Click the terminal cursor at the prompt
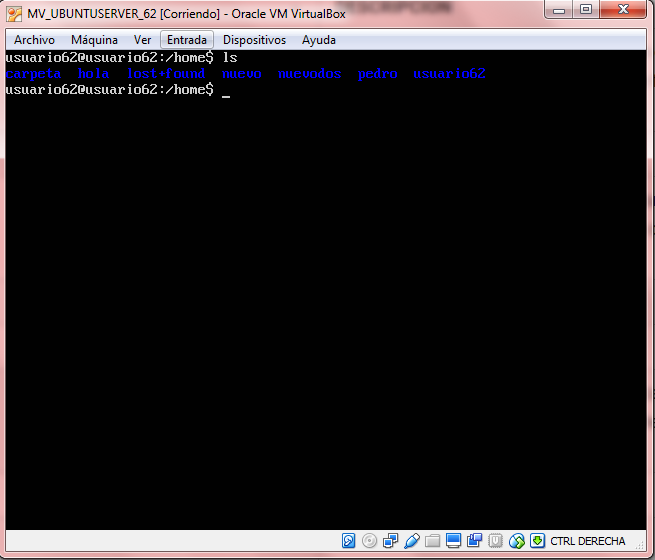 (226, 96)
